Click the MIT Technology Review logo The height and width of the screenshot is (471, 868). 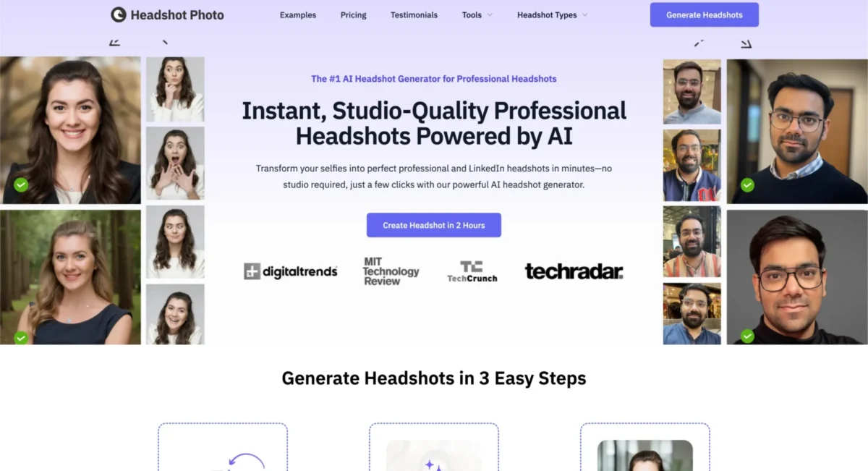391,271
